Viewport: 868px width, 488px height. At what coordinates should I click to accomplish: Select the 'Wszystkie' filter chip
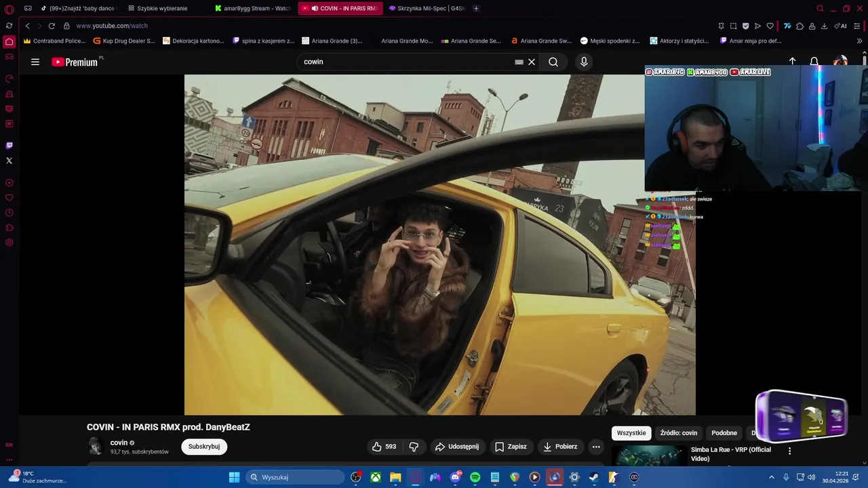pyautogui.click(x=631, y=433)
